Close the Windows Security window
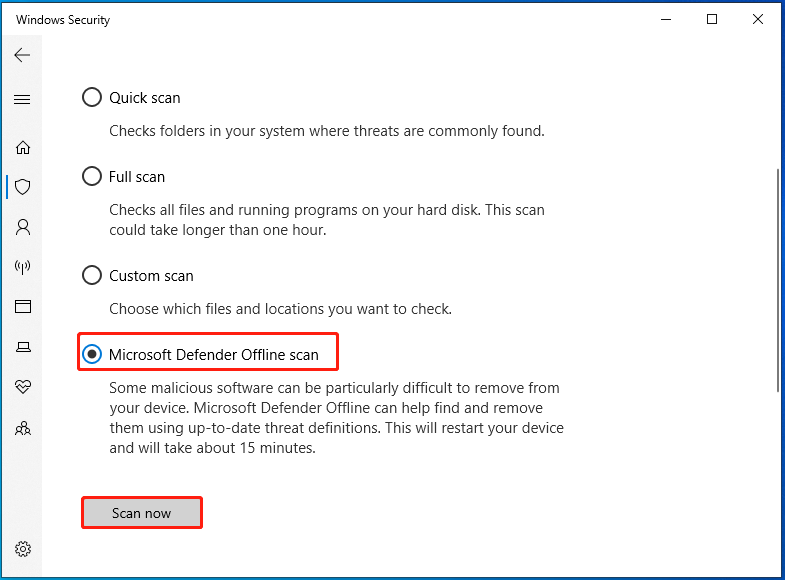The height and width of the screenshot is (580, 785). click(758, 20)
